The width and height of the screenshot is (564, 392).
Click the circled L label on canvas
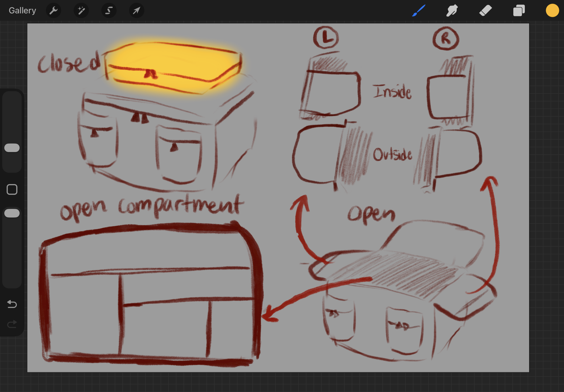[x=326, y=38]
